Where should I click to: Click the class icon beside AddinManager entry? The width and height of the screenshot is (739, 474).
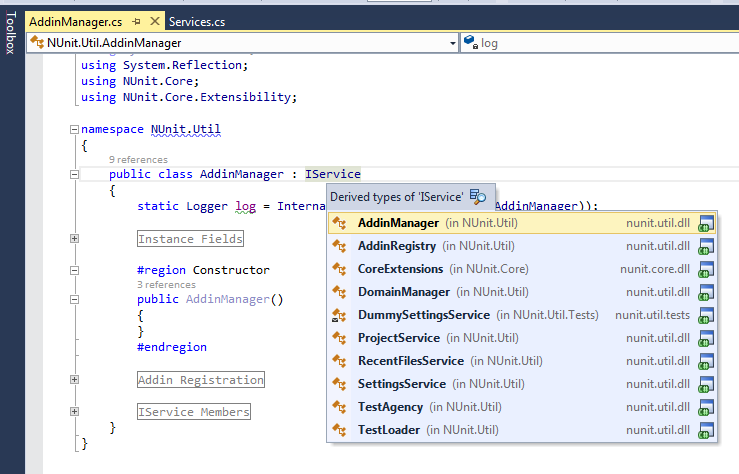(x=339, y=223)
